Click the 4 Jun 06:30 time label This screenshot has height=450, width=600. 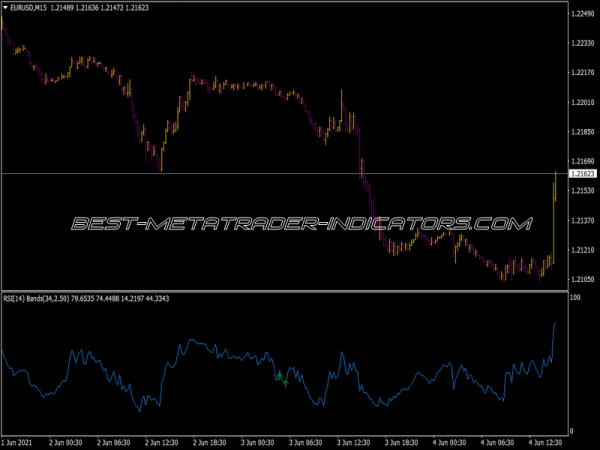tap(497, 443)
